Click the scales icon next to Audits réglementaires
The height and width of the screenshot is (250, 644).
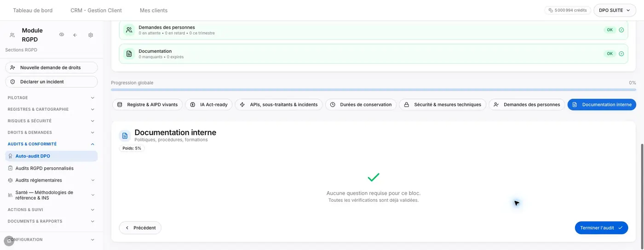[11, 180]
